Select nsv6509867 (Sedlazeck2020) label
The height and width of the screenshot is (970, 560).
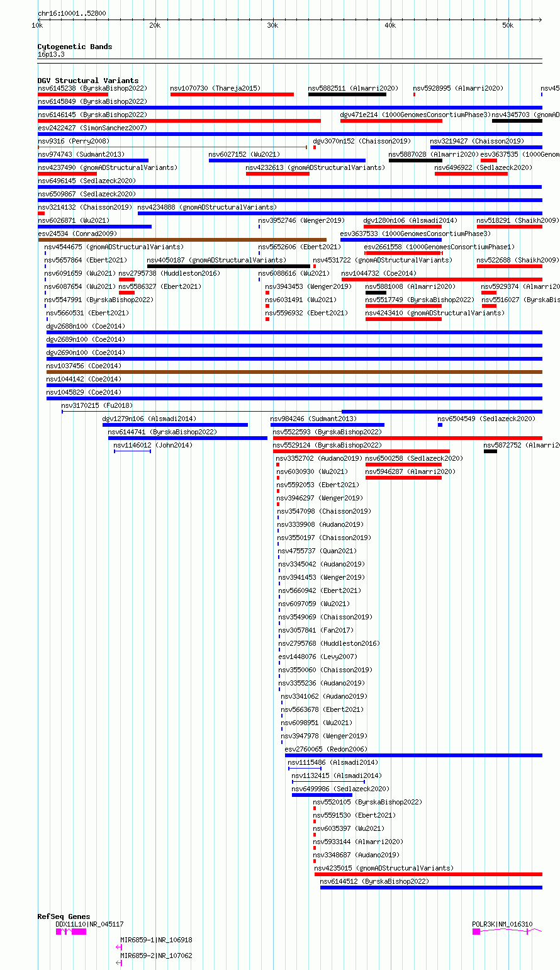click(x=86, y=195)
